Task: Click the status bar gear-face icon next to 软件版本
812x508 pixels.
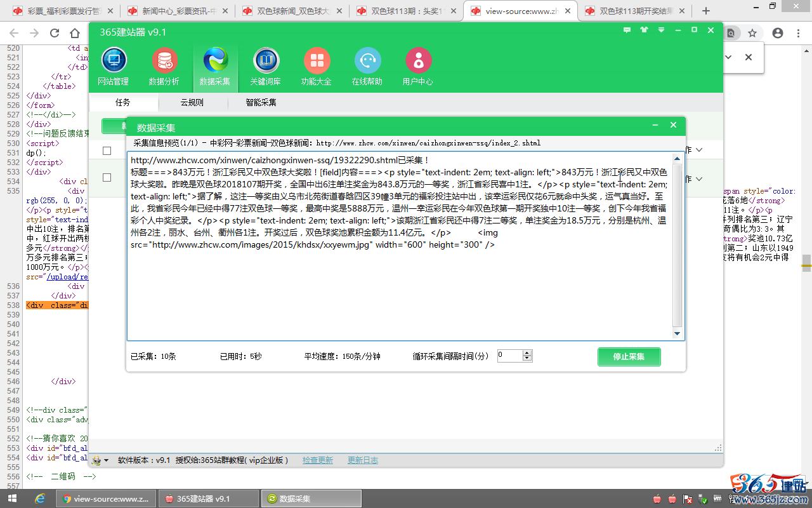Action: (96, 460)
